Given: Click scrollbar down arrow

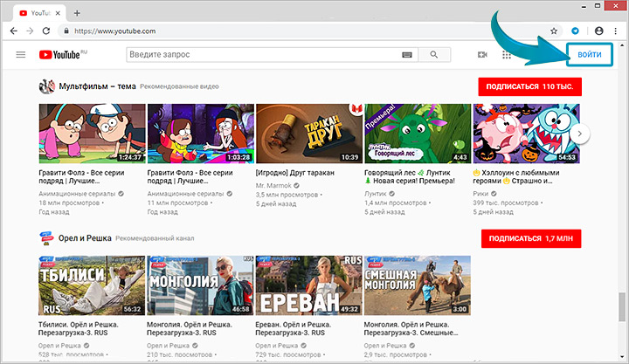Looking at the screenshot, I should 622,357.
